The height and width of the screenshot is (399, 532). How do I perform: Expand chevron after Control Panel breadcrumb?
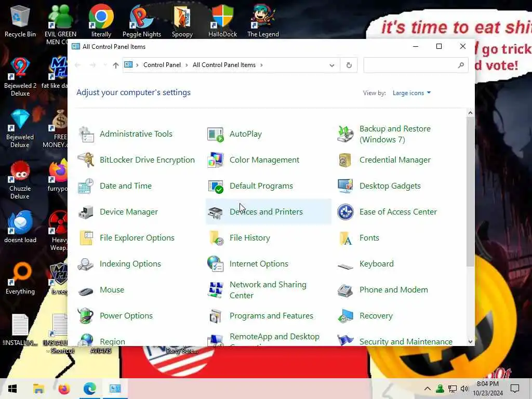187,65
